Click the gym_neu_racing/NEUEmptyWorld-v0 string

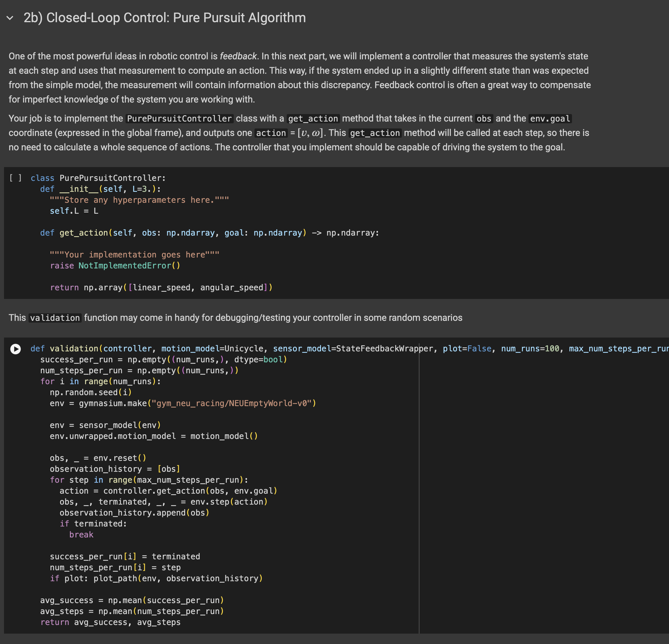[233, 403]
